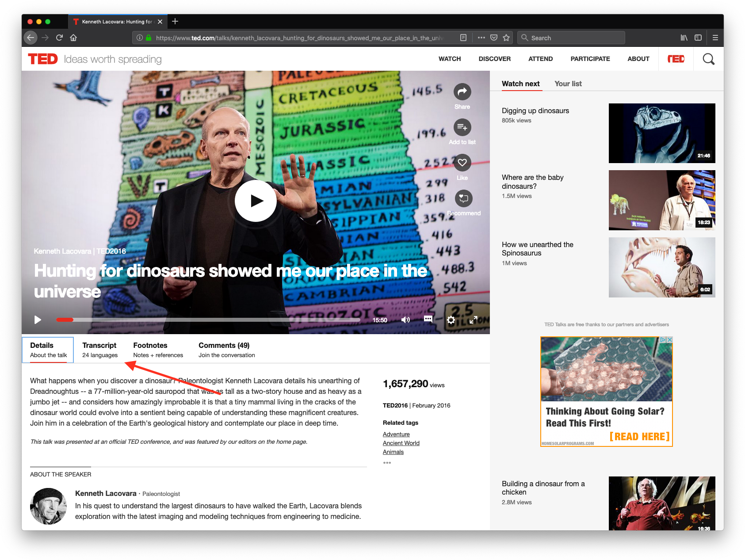Like the talk with the heart icon

[462, 163]
